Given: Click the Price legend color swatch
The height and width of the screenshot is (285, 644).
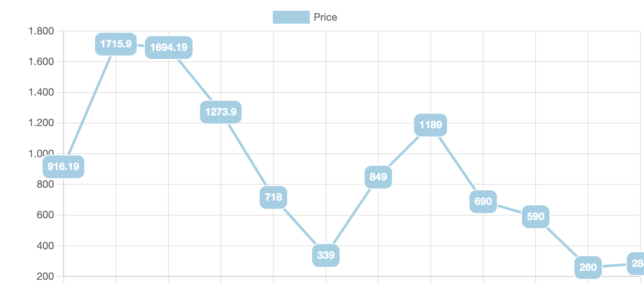Looking at the screenshot, I should coord(291,17).
